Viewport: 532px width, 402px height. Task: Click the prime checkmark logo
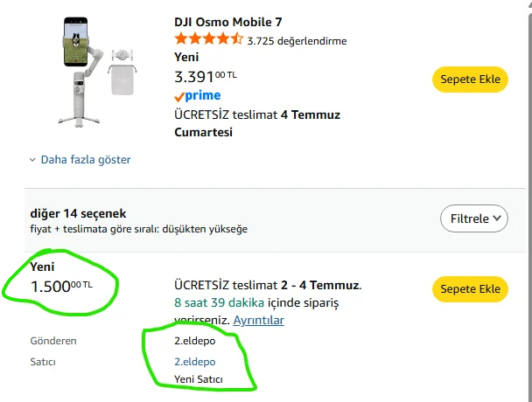point(198,95)
